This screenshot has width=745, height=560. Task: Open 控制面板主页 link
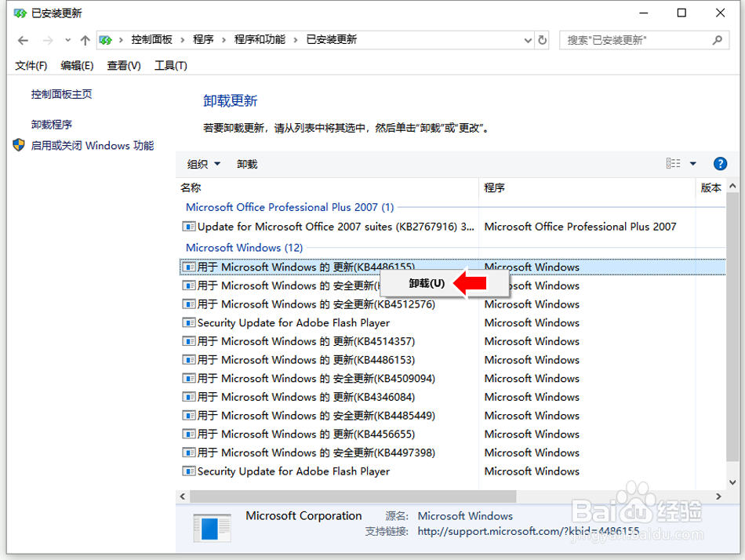[x=62, y=94]
